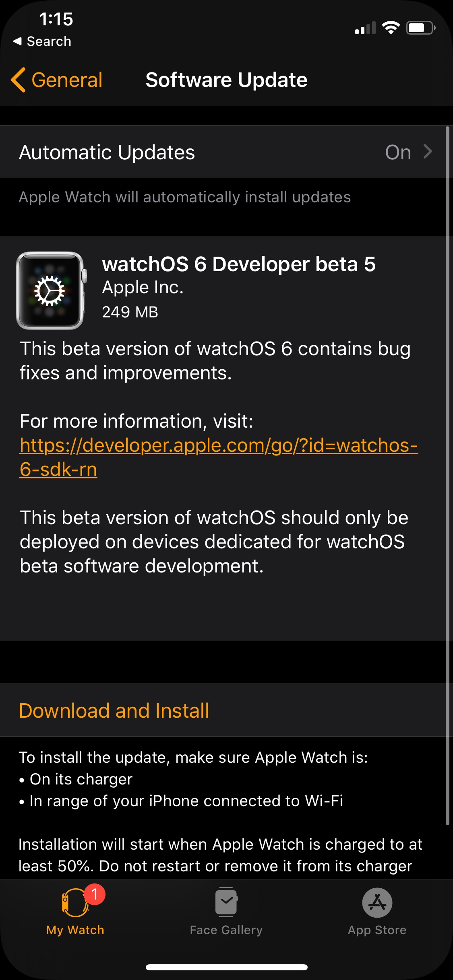
Task: Tap the Automatic Updates disclosure chevron
Action: (x=428, y=152)
